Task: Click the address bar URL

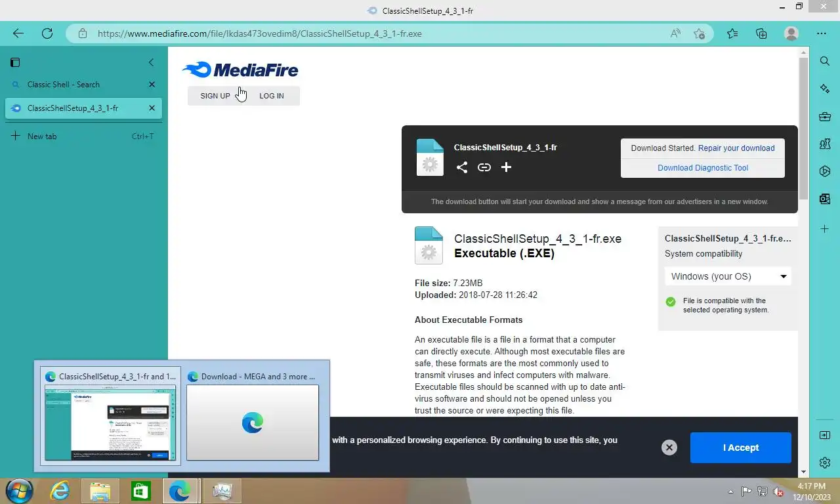Action: (x=260, y=33)
